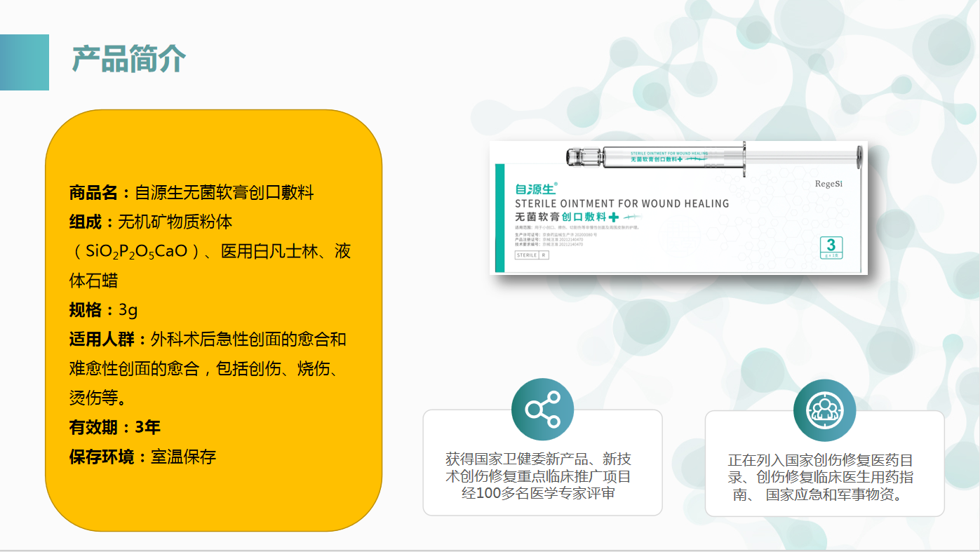The height and width of the screenshot is (552, 980).
Task: Select the SiO2P2O5CaO formula text
Action: 136,251
